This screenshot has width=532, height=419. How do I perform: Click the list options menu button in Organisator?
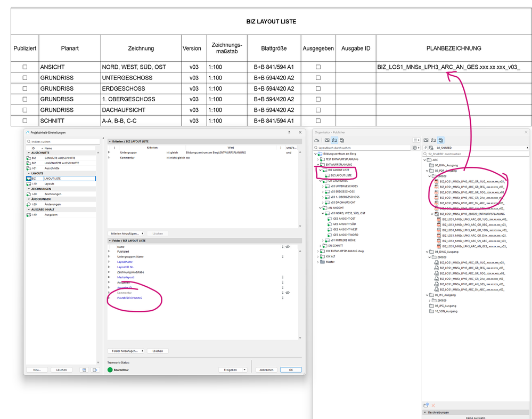(x=416, y=140)
